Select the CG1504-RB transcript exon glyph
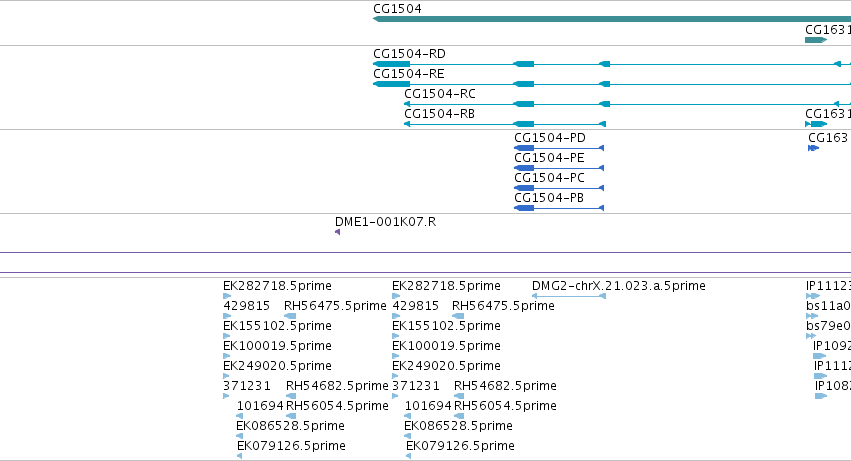The height and width of the screenshot is (461, 851). pos(524,124)
